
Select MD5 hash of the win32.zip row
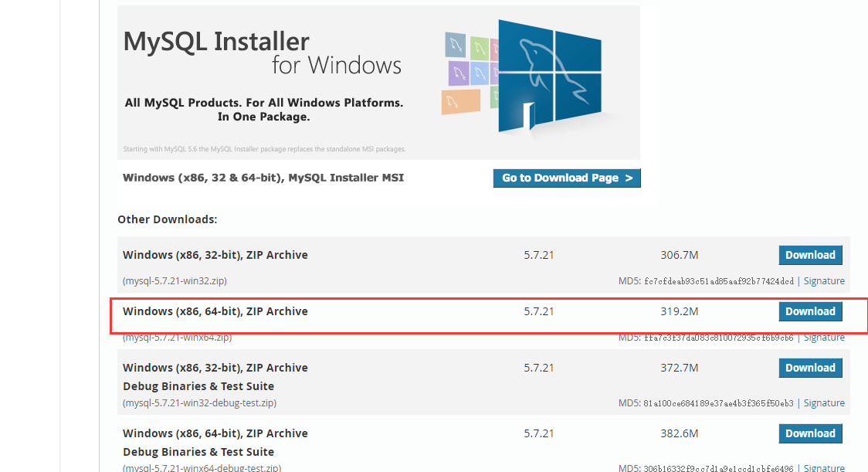coord(718,281)
